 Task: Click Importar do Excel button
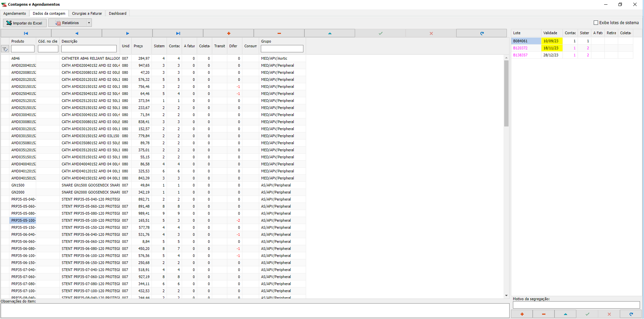24,23
